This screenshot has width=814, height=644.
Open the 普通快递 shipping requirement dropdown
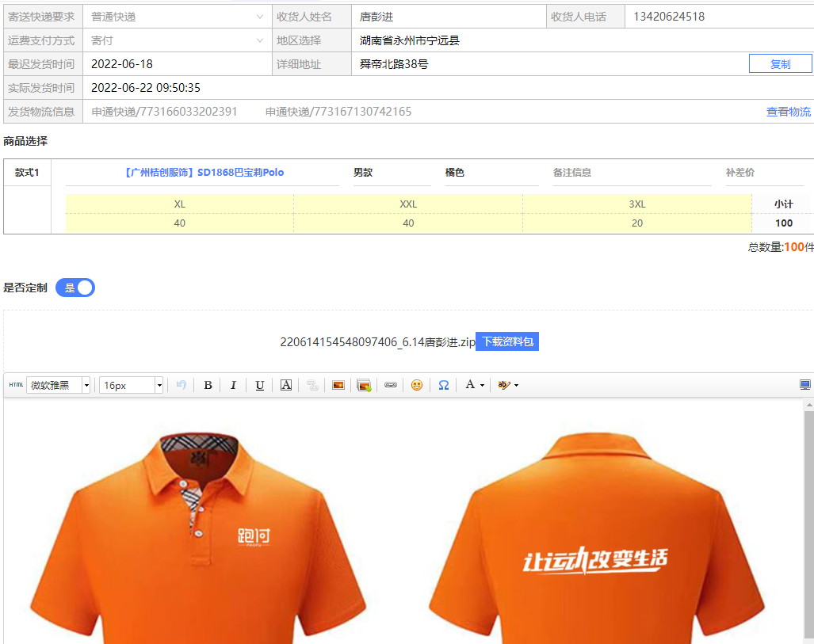(177, 17)
